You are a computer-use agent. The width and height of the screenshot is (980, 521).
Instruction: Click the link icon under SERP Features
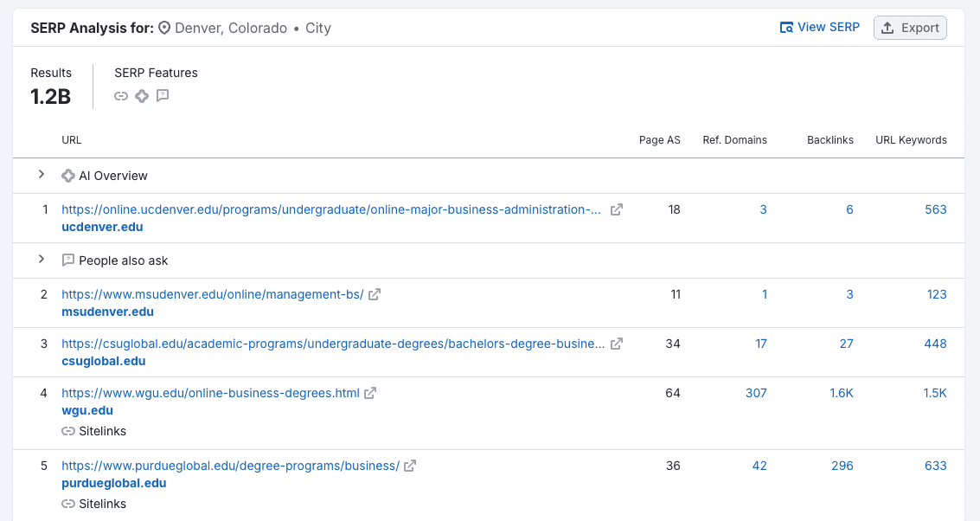(121, 96)
